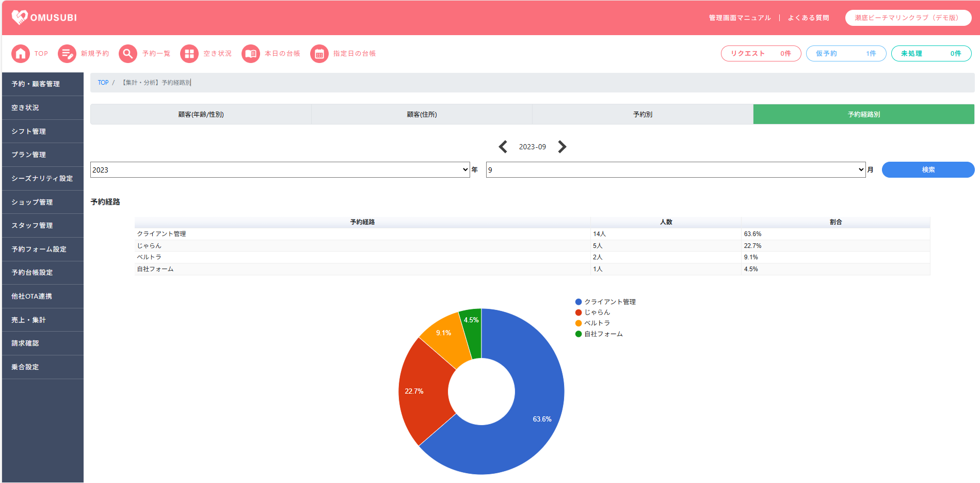
Task: Open the 管理画面マニュアル link
Action: [740, 18]
